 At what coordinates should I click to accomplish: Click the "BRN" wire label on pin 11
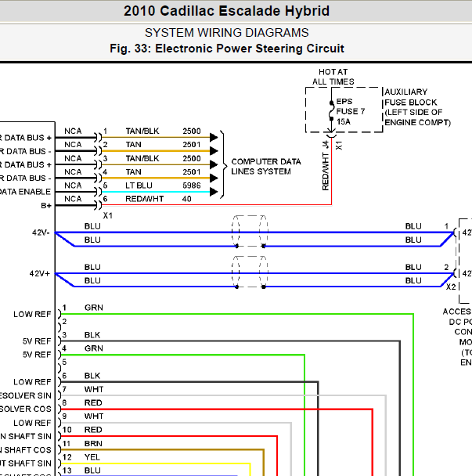pos(93,443)
